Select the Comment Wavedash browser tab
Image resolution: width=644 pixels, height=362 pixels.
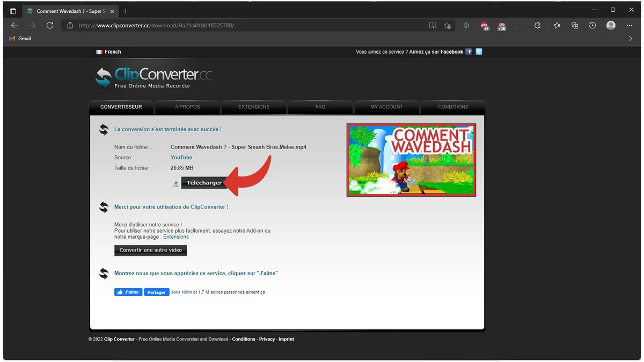tap(70, 11)
